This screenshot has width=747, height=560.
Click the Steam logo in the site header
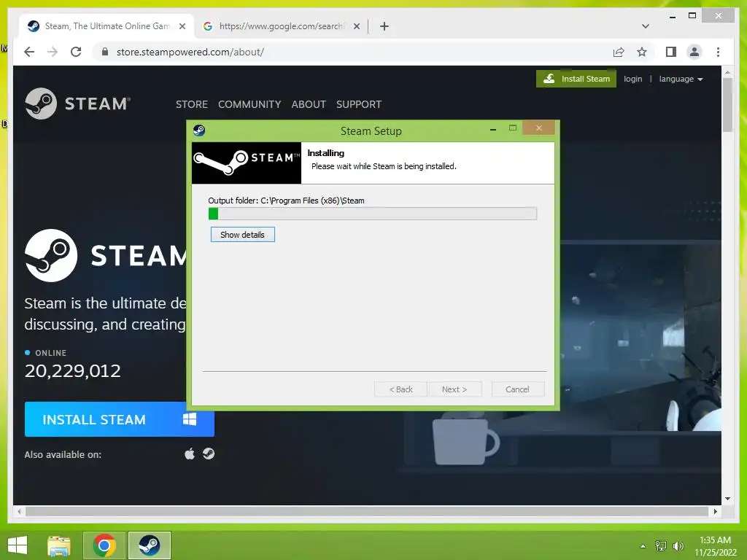click(x=77, y=104)
